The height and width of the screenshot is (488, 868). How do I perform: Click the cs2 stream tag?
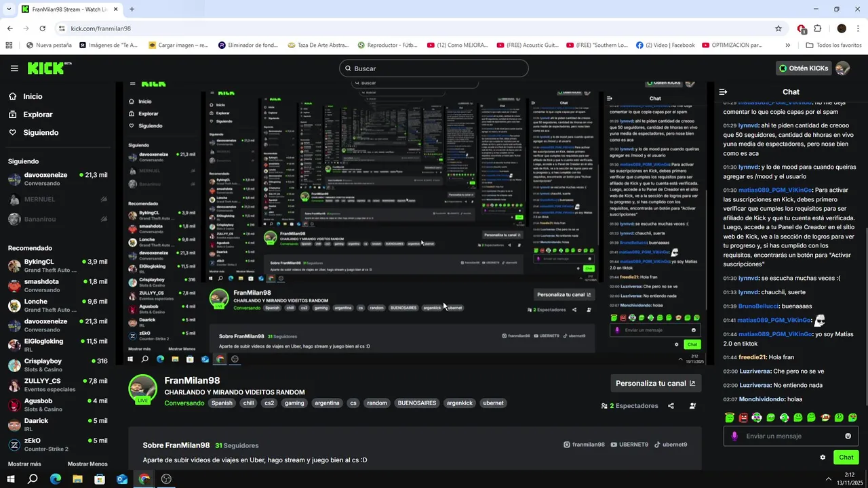point(269,403)
